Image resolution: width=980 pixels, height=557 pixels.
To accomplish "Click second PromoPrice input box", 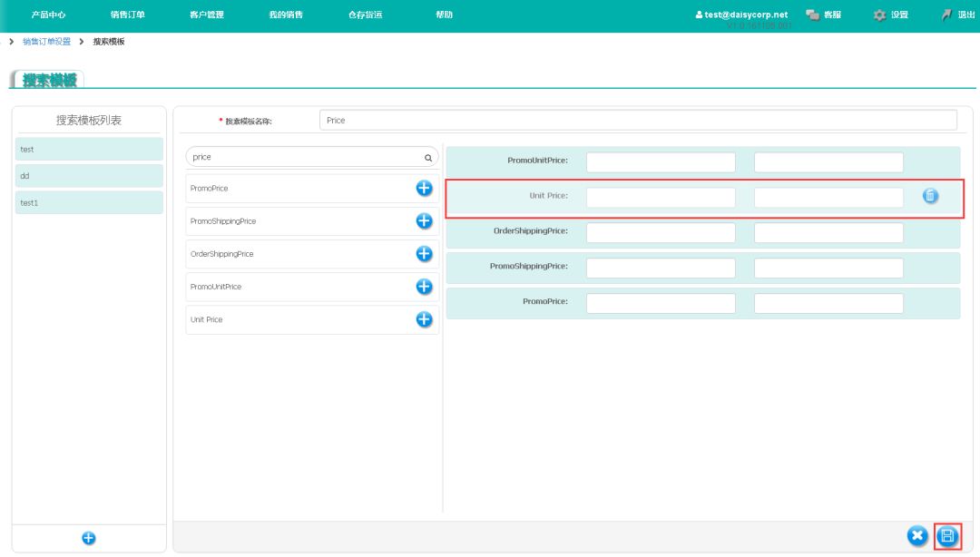I will pos(828,303).
